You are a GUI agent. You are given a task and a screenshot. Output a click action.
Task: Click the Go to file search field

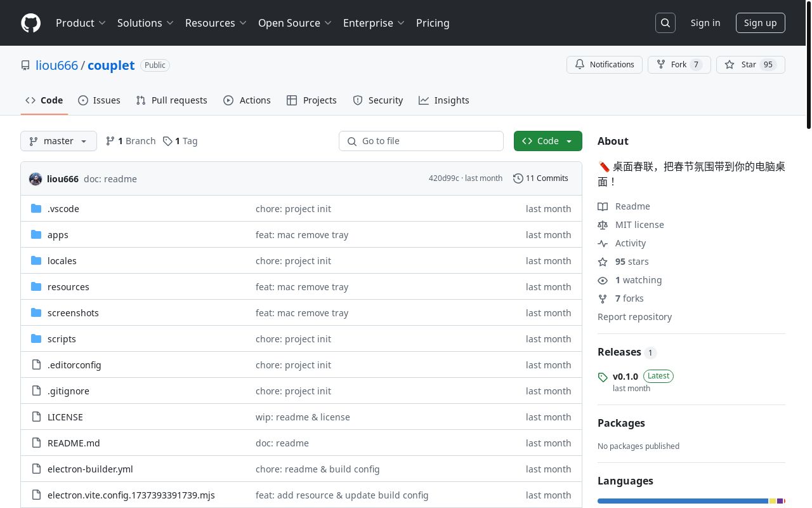pyautogui.click(x=421, y=141)
